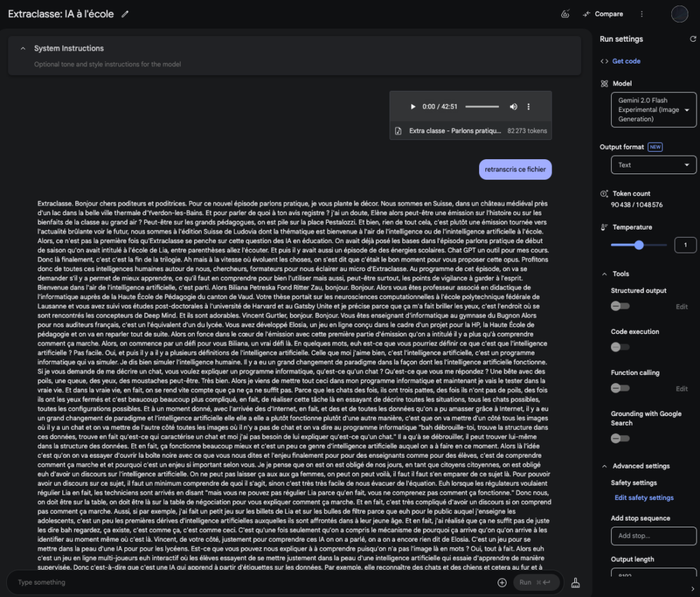
Task: Adjust the Temperature slider
Action: coord(638,245)
